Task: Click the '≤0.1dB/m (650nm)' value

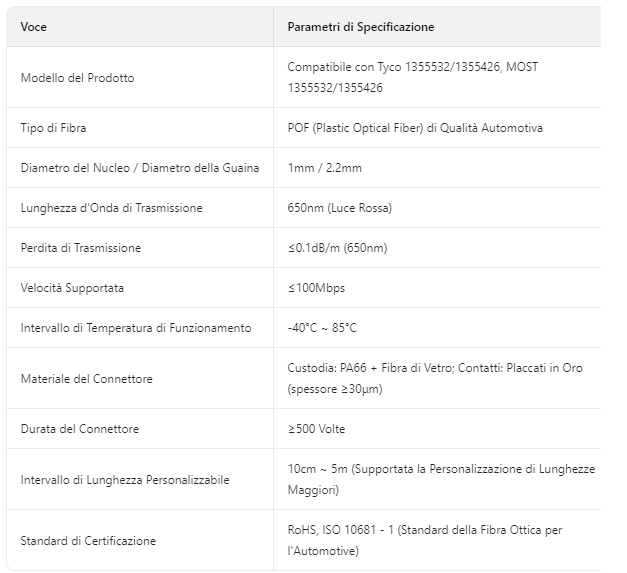Action: click(x=337, y=248)
